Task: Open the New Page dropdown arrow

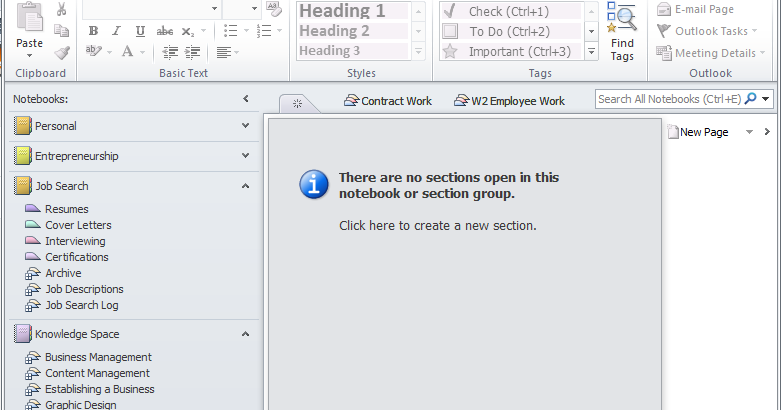Action: coord(749,132)
